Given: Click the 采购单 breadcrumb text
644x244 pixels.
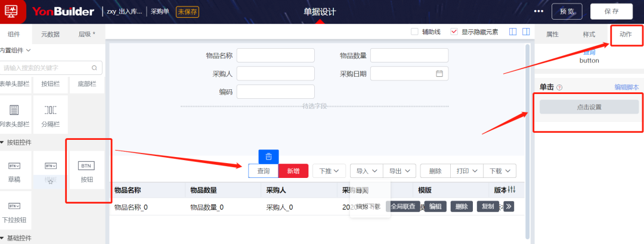Looking at the screenshot, I should click(160, 12).
